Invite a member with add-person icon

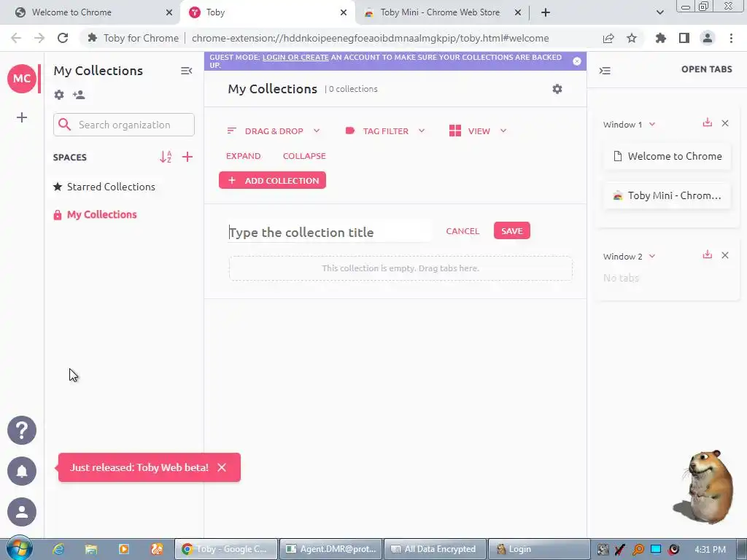79,95
